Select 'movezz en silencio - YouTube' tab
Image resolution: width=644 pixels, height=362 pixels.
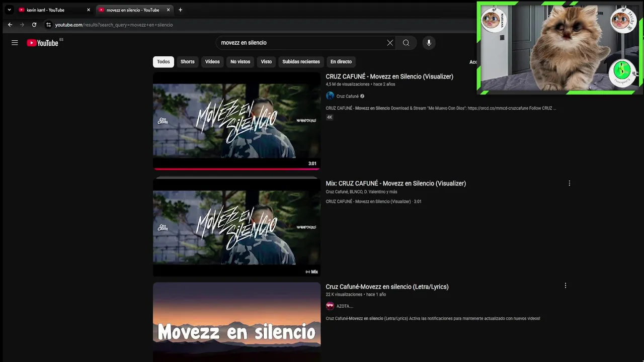(134, 10)
